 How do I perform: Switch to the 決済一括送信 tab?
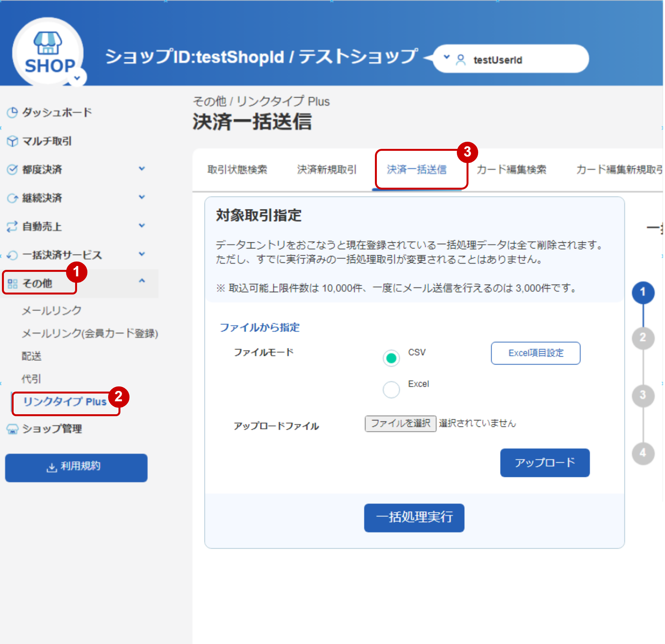(417, 170)
